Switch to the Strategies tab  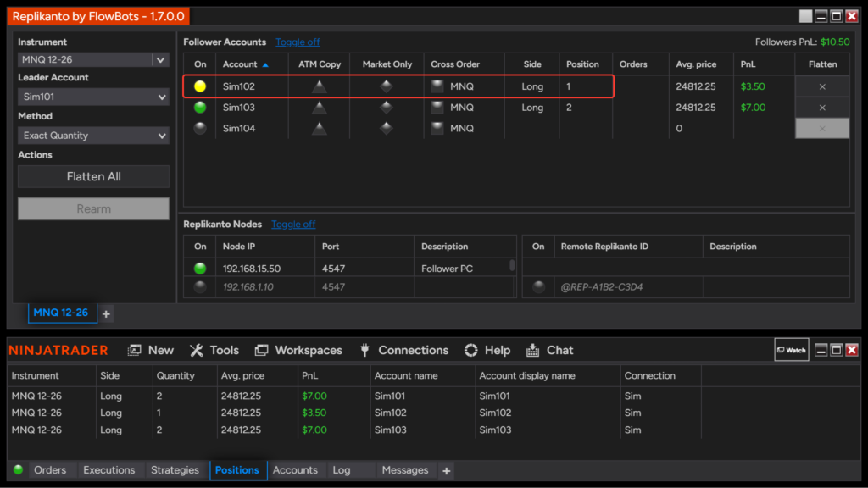175,470
